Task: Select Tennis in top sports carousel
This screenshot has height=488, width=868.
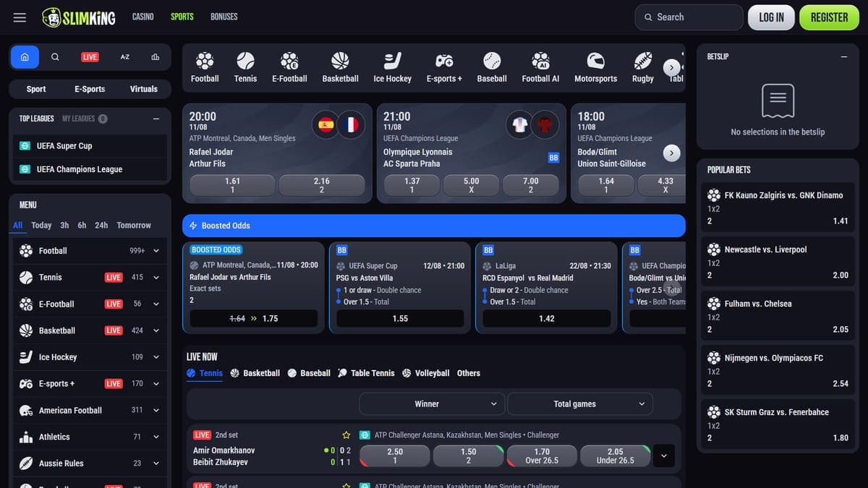Action: tap(245, 67)
